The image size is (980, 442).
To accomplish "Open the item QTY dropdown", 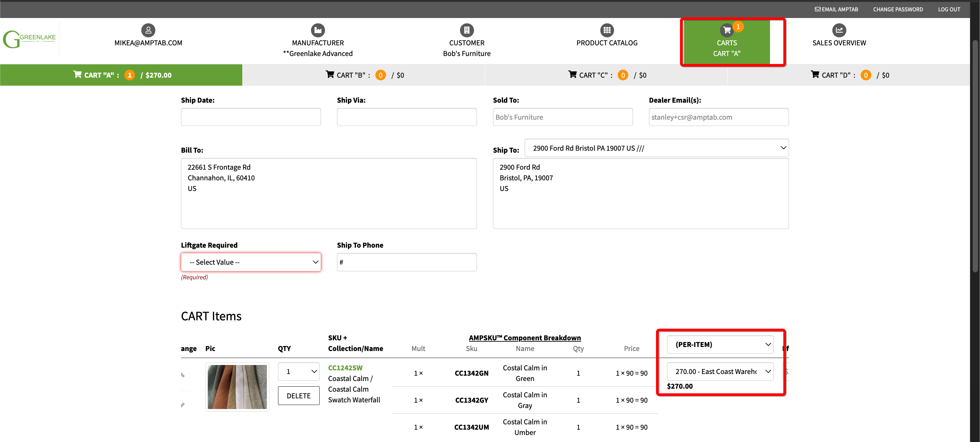I will click(298, 371).
